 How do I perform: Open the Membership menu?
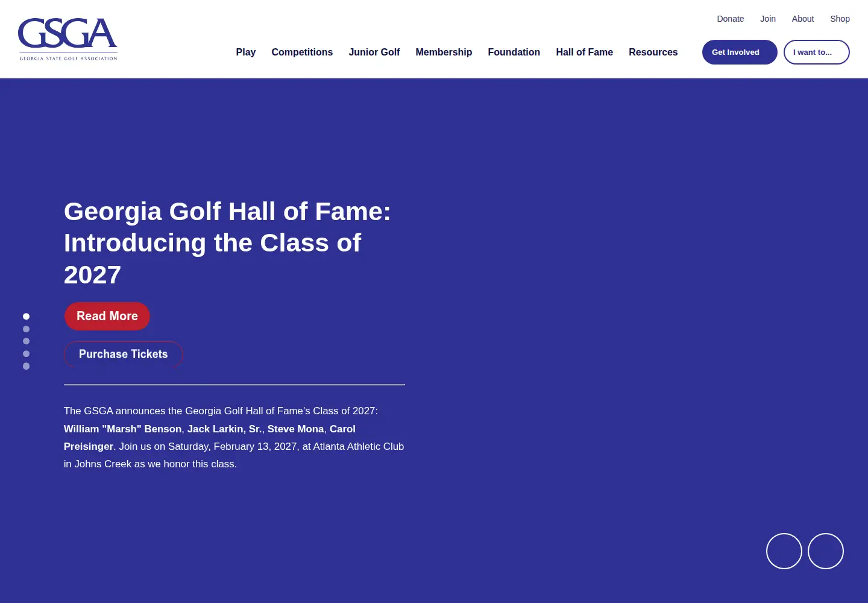[444, 52]
